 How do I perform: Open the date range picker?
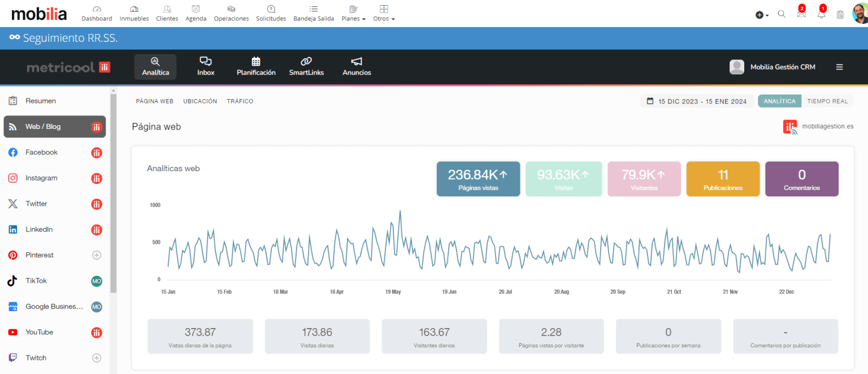click(x=697, y=101)
